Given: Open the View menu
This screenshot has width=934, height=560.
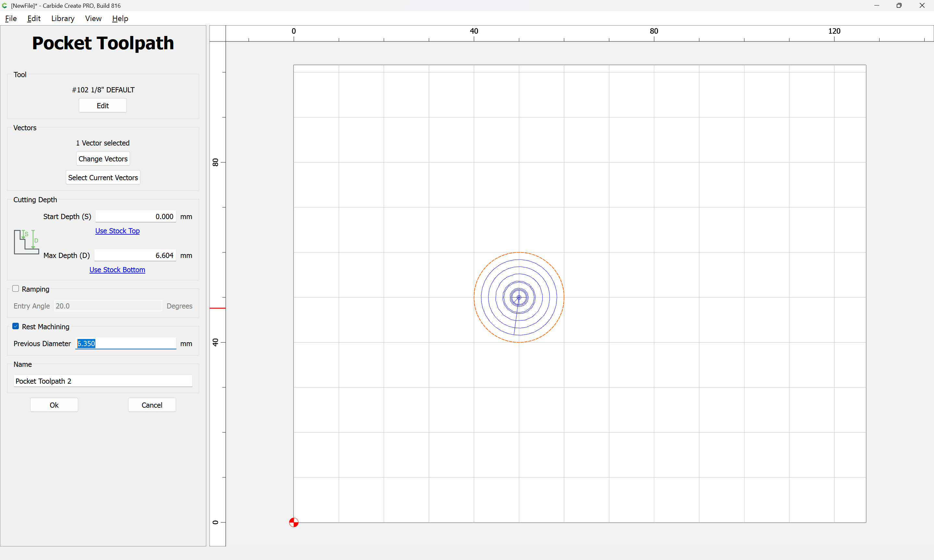Looking at the screenshot, I should (x=93, y=18).
